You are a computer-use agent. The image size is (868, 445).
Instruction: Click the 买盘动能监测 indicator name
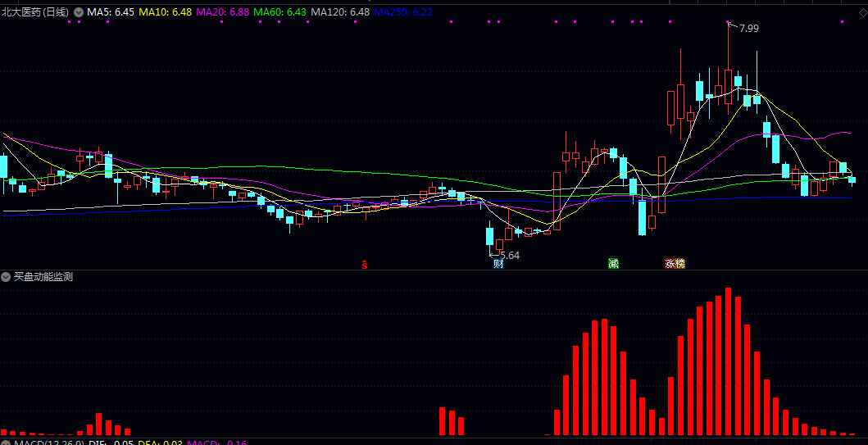[43, 277]
